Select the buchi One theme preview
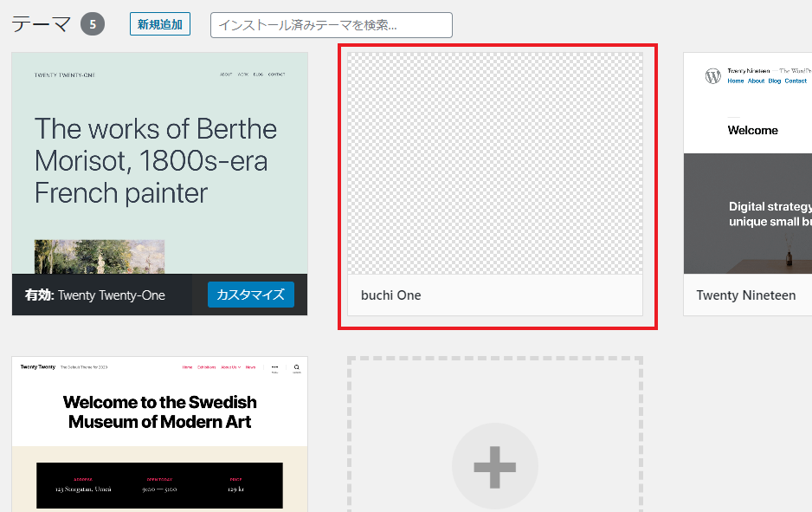Viewport: 812px width, 512px height. click(x=495, y=163)
